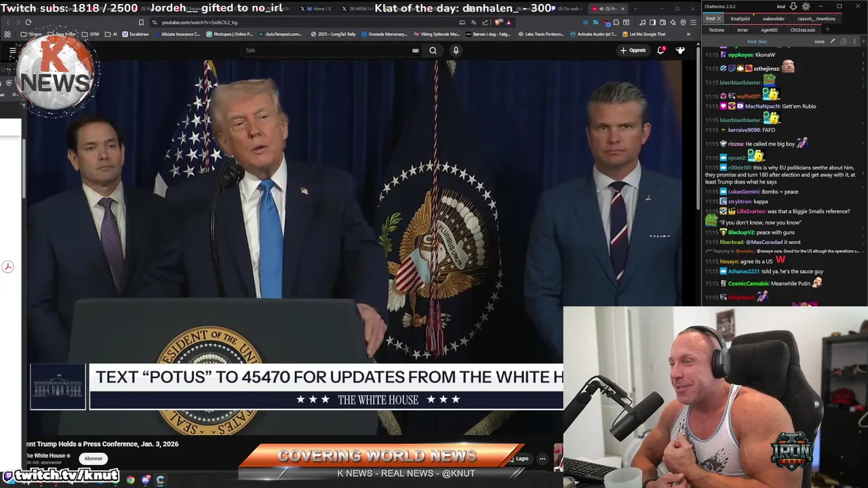The height and width of the screenshot is (488, 868).
Task: Open the AutoTempest.com bookmark
Action: click(281, 34)
